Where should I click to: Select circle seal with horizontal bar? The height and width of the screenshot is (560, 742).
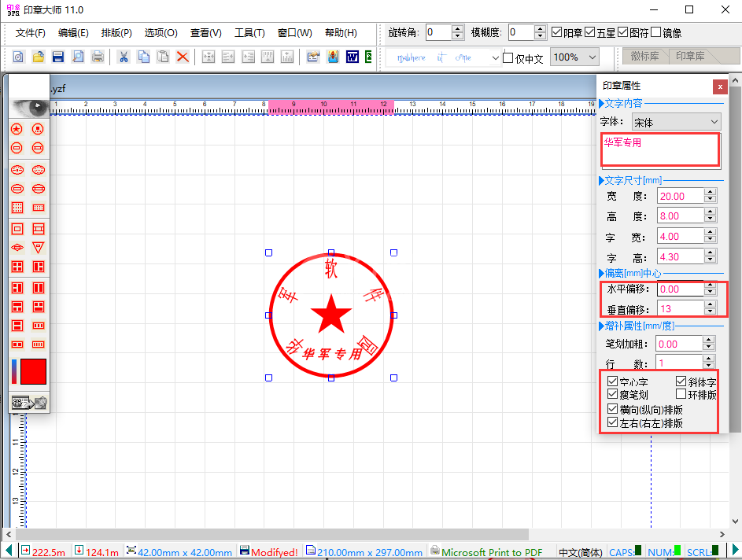tap(17, 148)
